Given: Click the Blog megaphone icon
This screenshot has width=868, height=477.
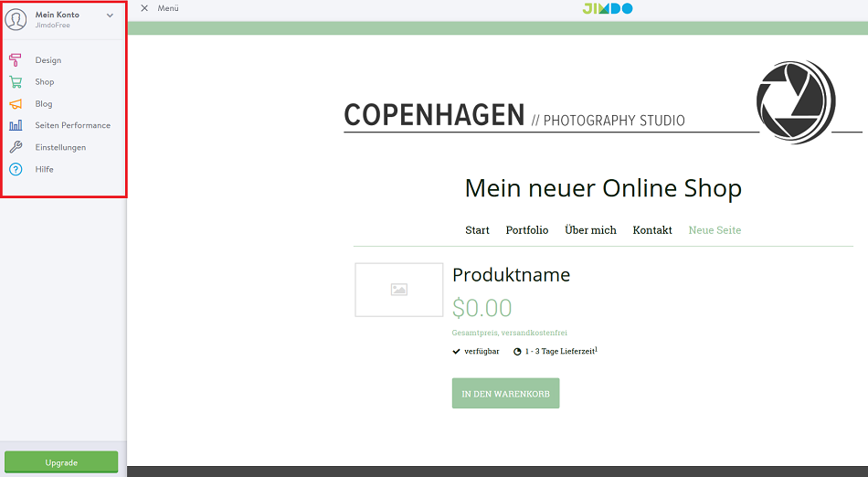Looking at the screenshot, I should (16, 103).
